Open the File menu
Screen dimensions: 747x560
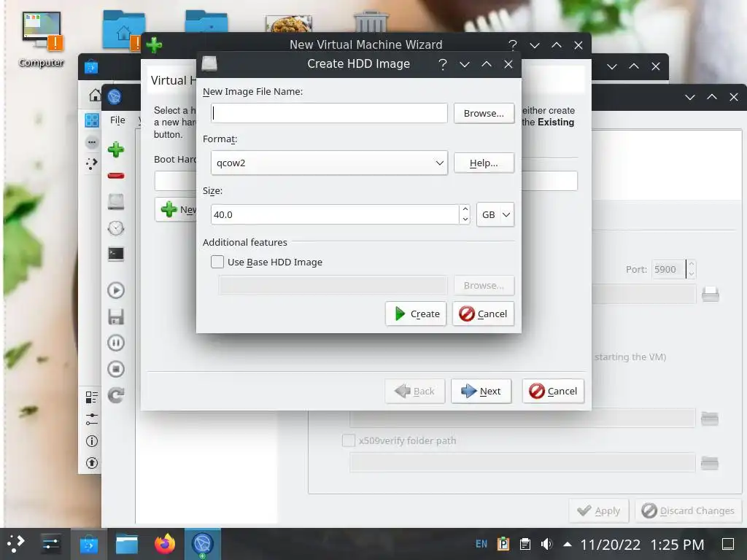117,120
